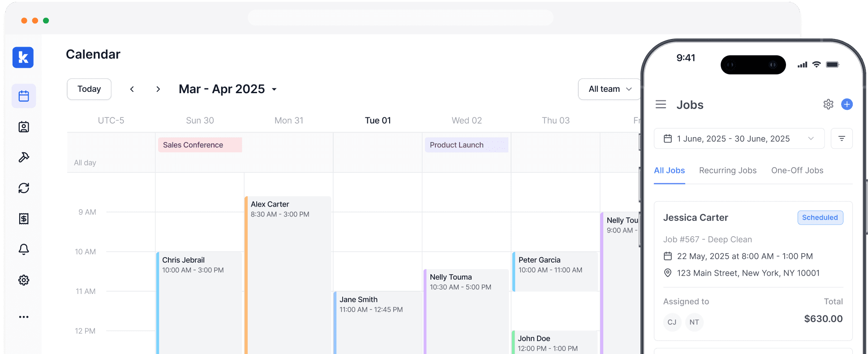Click the location pin icon on Jessica Carter card
The width and height of the screenshot is (868, 354).
pyautogui.click(x=667, y=273)
